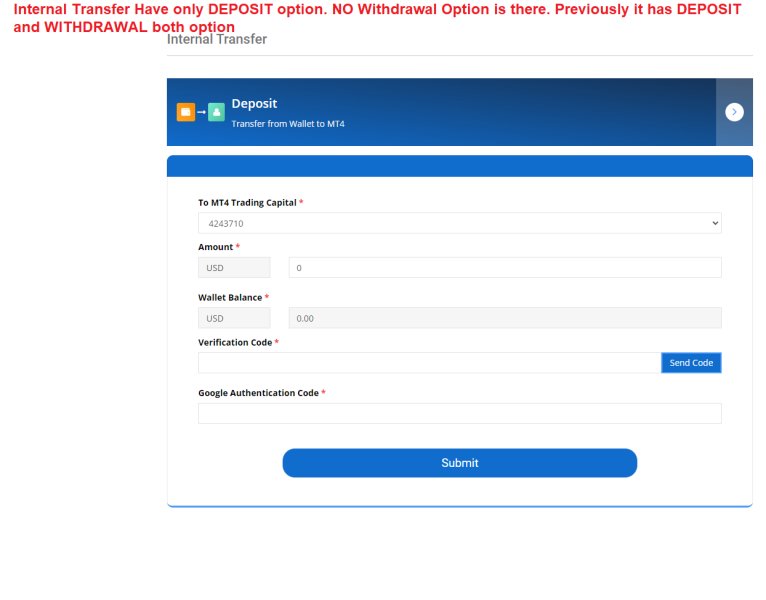The image size is (766, 600).
Task: Click the Internal Transfer page heading
Action: click(217, 39)
